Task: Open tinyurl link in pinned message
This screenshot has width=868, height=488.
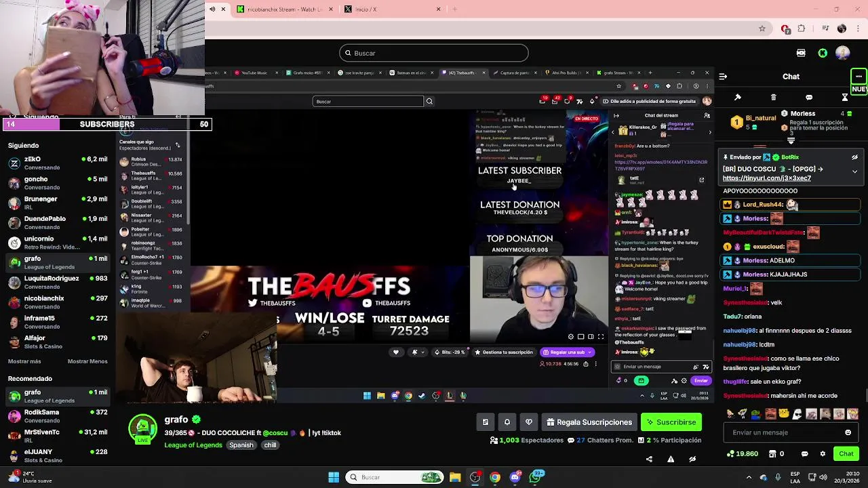Action: 767,178
